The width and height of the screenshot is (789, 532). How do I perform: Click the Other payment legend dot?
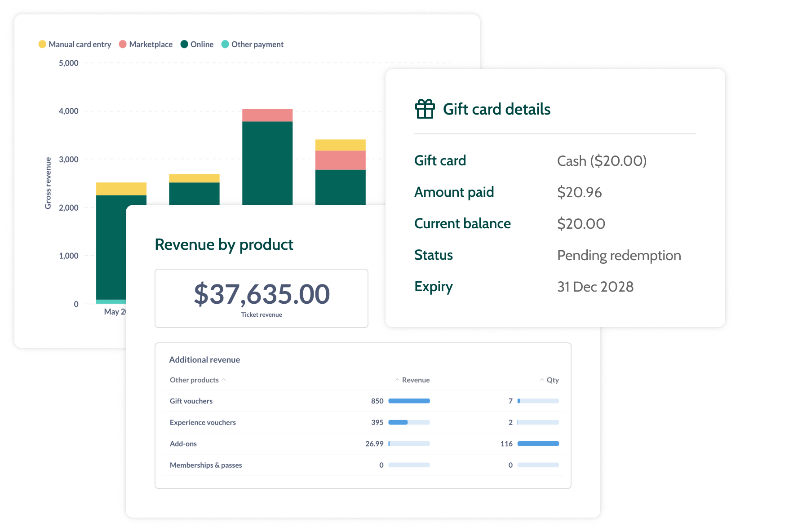tap(225, 44)
